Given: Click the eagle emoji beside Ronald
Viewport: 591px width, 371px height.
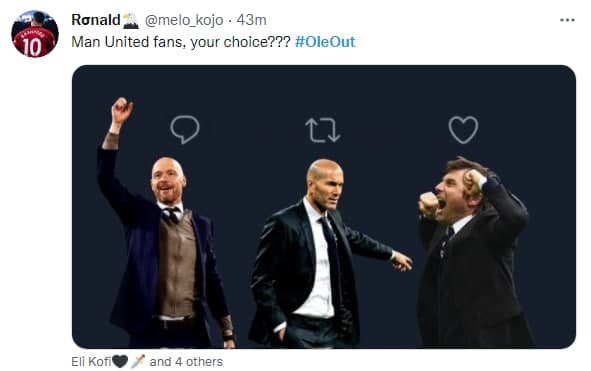Looking at the screenshot, I should pyautogui.click(x=131, y=21).
